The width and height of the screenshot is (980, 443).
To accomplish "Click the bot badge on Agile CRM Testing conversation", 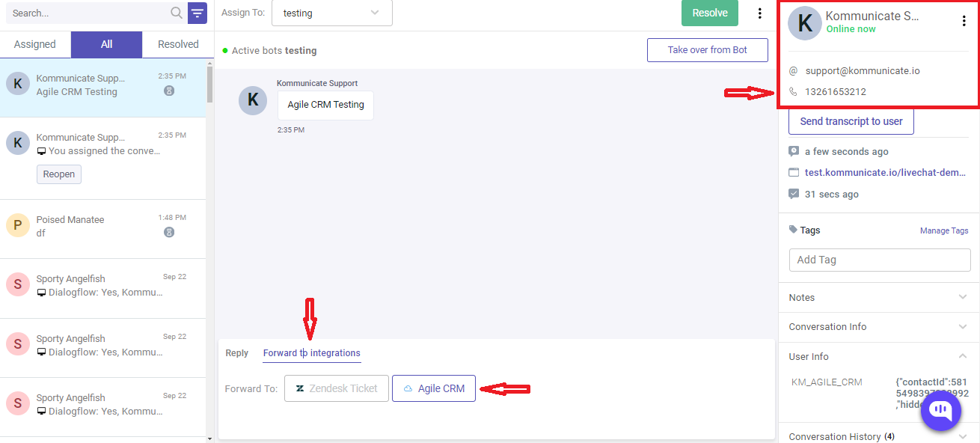I will (x=169, y=91).
